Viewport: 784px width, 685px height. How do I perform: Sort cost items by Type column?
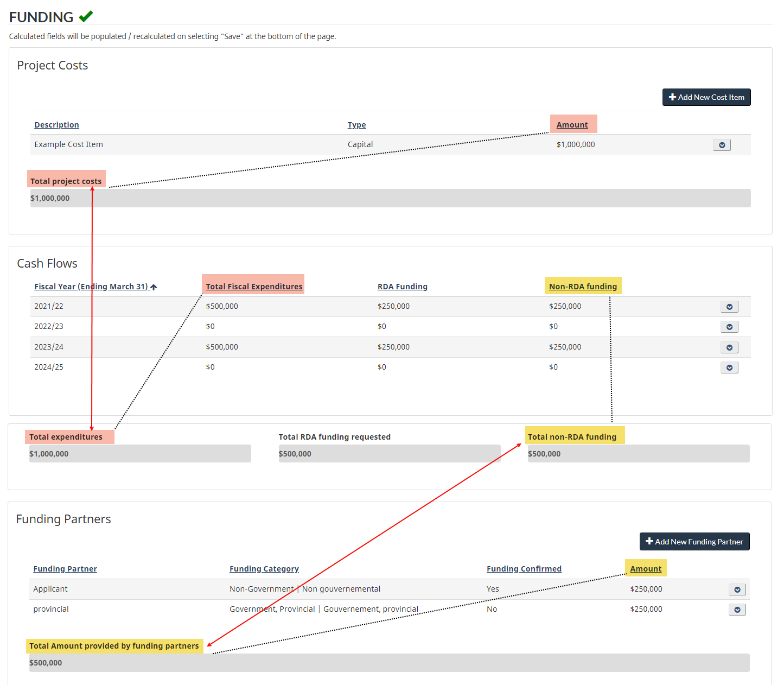[356, 125]
